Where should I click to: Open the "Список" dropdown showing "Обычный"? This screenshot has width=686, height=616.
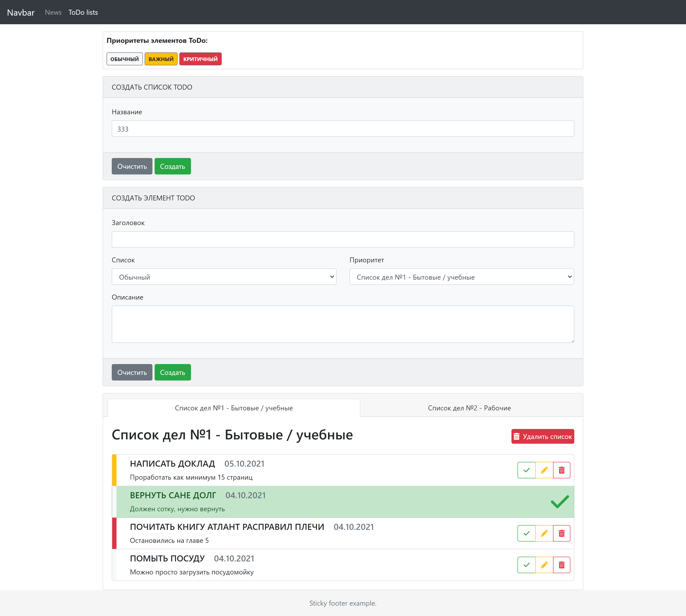coord(224,277)
